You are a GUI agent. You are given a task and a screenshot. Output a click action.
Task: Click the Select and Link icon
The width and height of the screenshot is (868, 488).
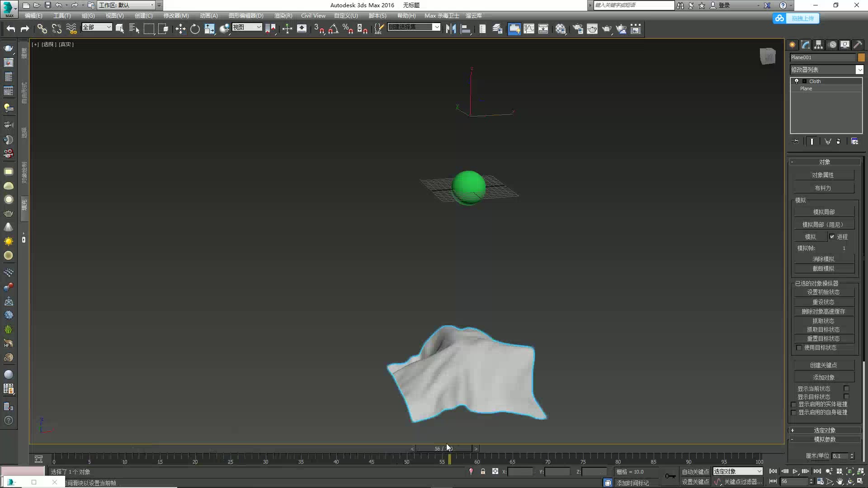pyautogui.click(x=42, y=29)
